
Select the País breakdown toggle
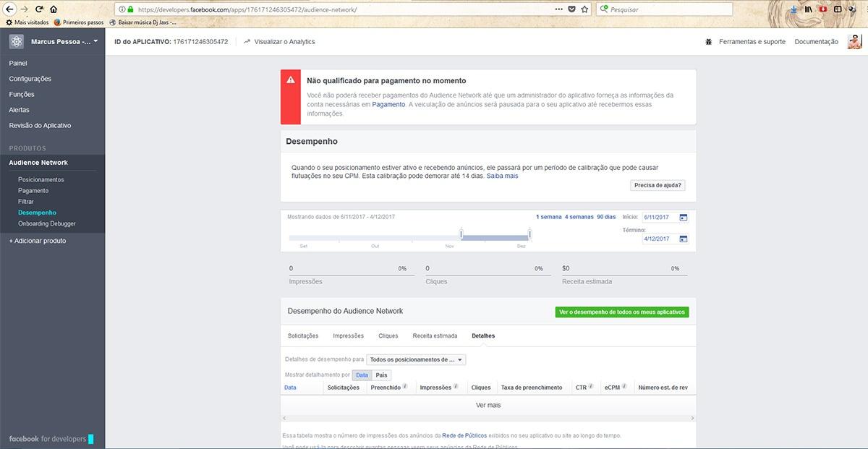click(x=381, y=375)
